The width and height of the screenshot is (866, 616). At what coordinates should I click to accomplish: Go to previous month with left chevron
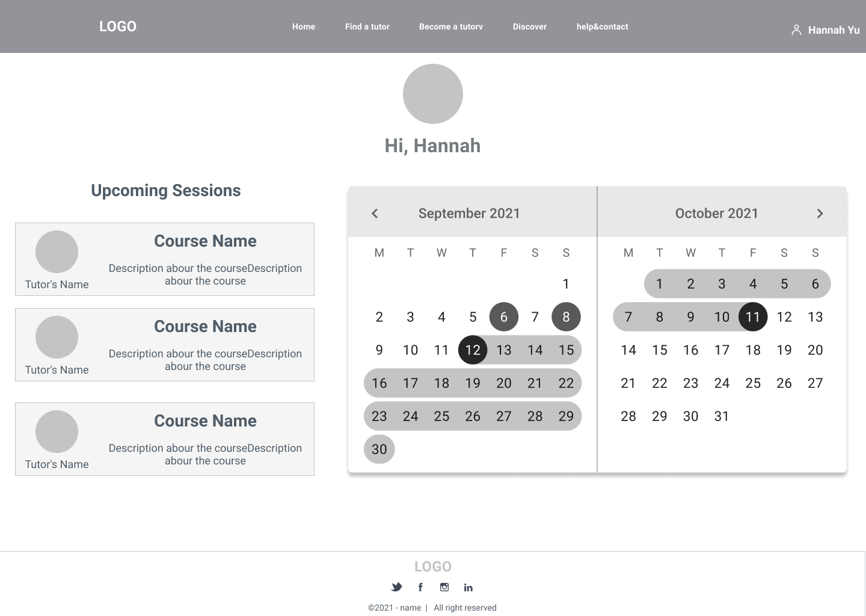click(x=375, y=214)
